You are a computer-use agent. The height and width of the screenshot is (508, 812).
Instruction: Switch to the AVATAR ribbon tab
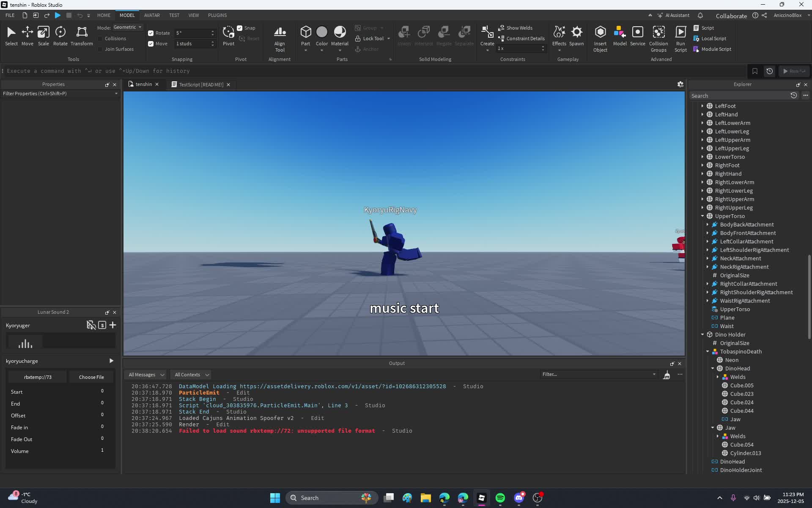(152, 15)
